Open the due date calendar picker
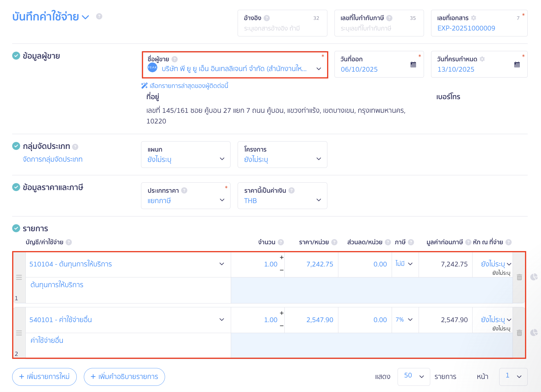The width and height of the screenshot is (541, 392). (x=517, y=65)
